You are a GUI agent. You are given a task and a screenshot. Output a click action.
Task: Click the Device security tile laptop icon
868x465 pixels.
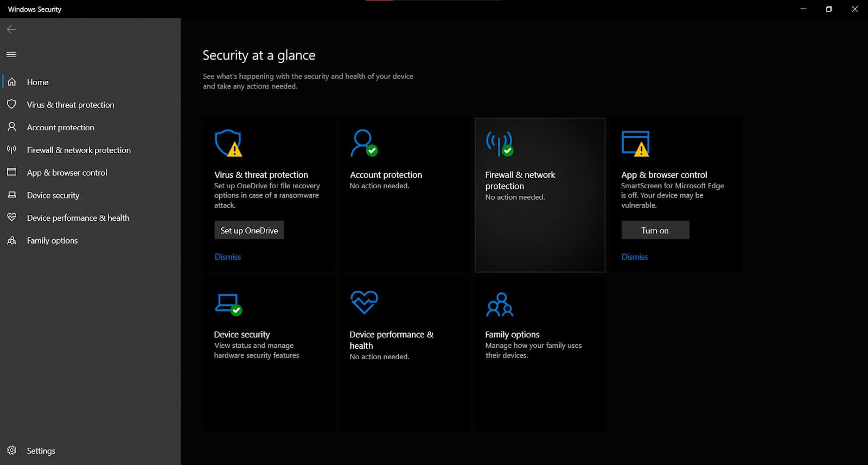coord(228,304)
